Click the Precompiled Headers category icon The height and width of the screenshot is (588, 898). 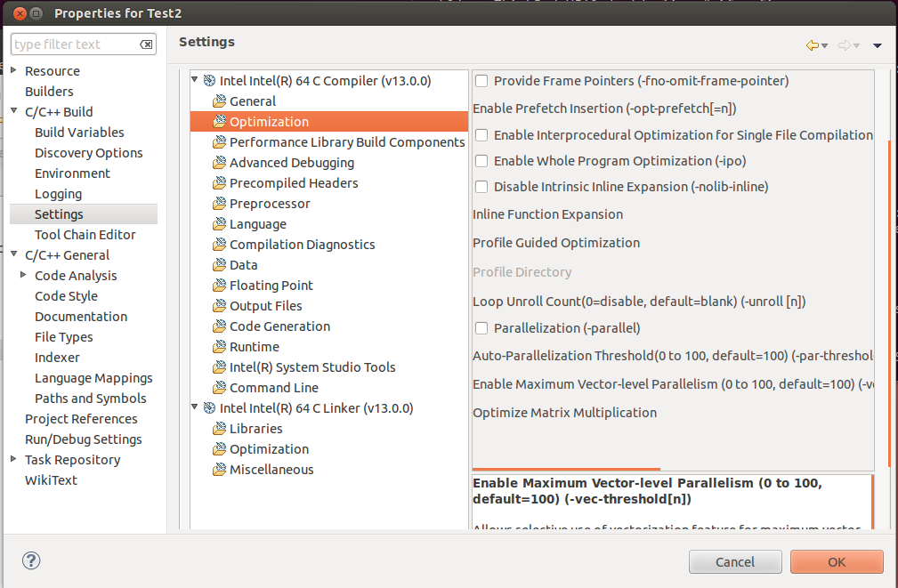(219, 183)
